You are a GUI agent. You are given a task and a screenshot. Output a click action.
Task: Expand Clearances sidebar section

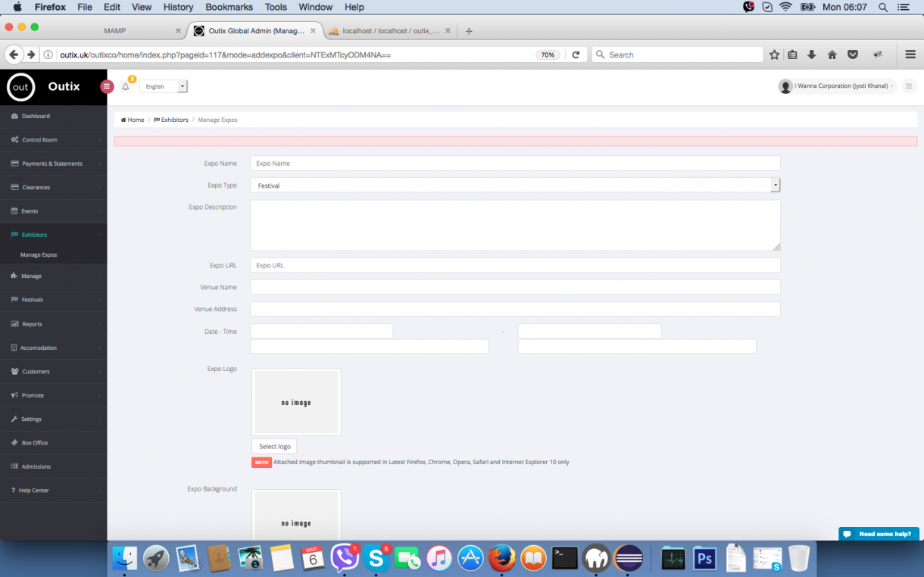tap(53, 187)
